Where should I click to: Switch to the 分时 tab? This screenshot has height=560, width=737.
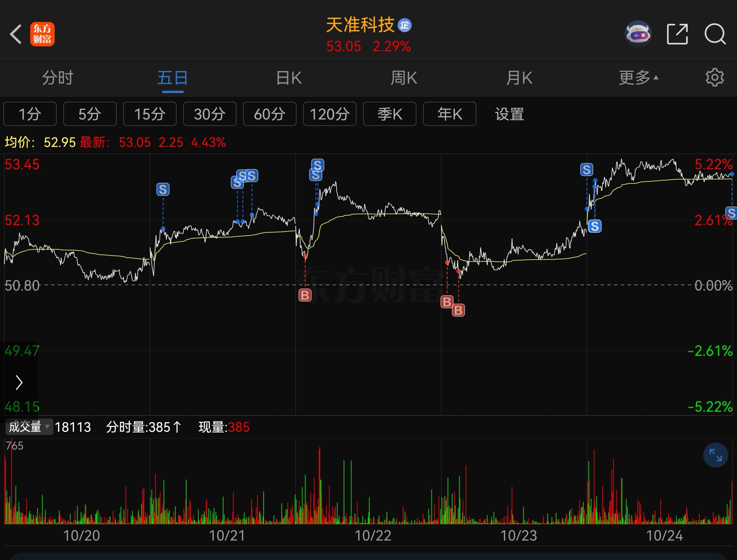[x=58, y=78]
